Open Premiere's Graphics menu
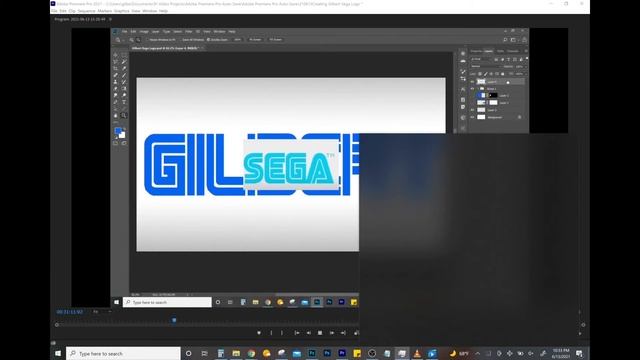Image resolution: width=640 pixels, height=360 pixels. click(122, 11)
